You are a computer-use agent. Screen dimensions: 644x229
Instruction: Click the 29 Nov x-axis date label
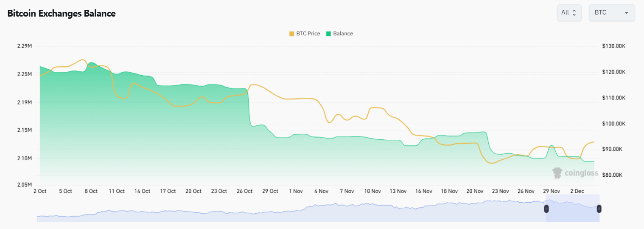(x=552, y=191)
